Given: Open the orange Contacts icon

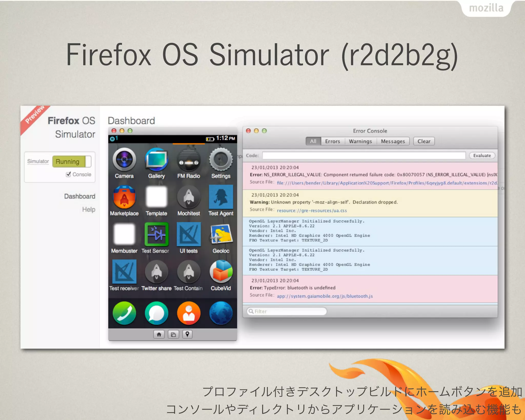Looking at the screenshot, I should coord(189,313).
